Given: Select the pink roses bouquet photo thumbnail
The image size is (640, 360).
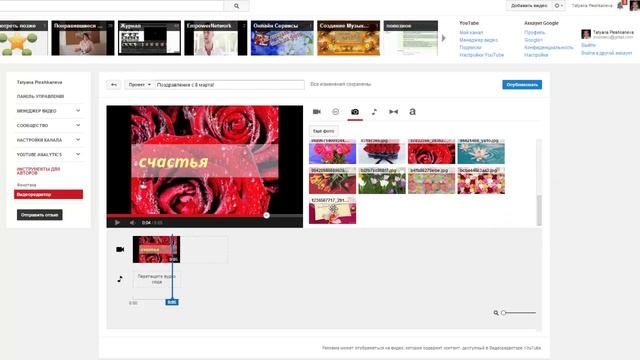Looking at the screenshot, I should click(332, 152).
